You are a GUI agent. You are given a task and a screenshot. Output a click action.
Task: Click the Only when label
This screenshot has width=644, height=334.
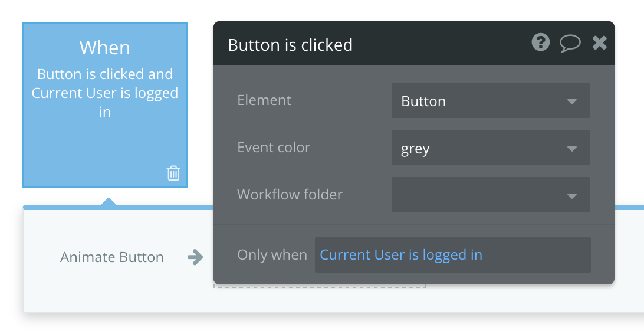click(272, 255)
